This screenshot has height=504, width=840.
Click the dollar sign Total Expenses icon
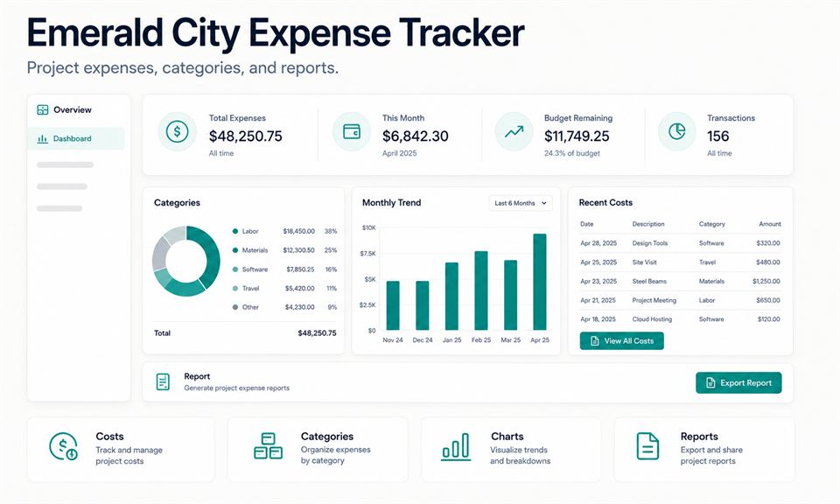(177, 132)
